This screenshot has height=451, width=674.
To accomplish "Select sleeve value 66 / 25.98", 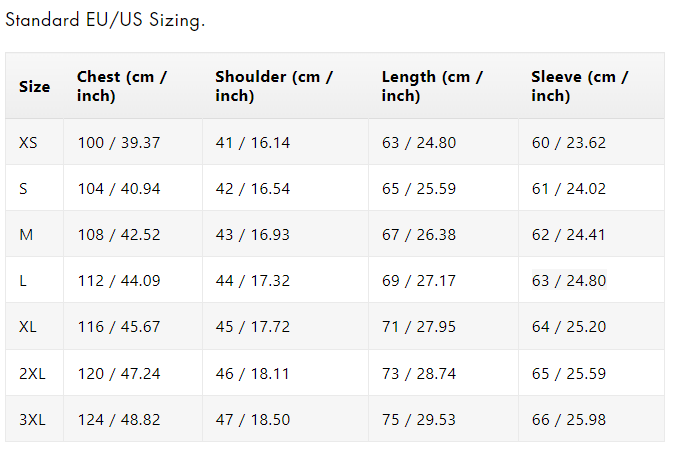I will [569, 420].
